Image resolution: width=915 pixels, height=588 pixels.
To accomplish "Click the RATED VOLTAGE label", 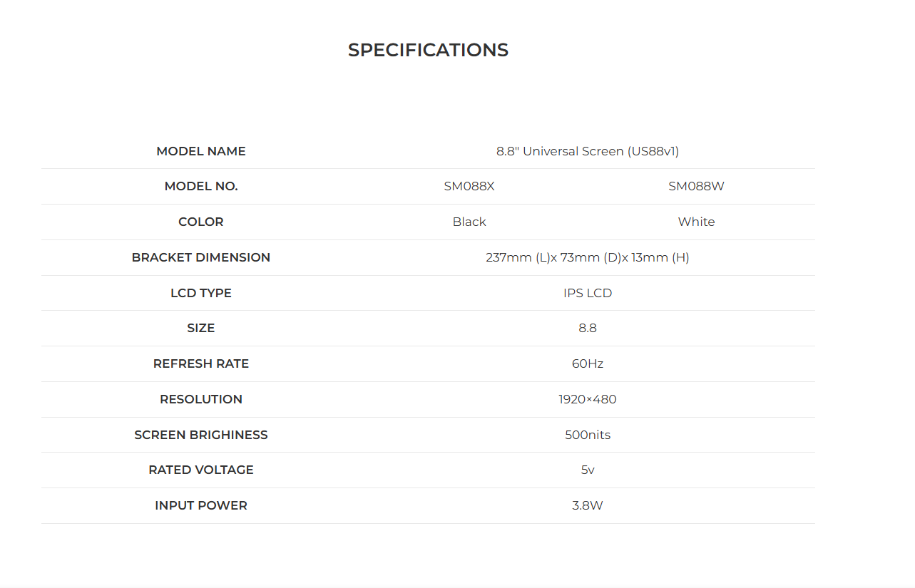I will coord(201,470).
